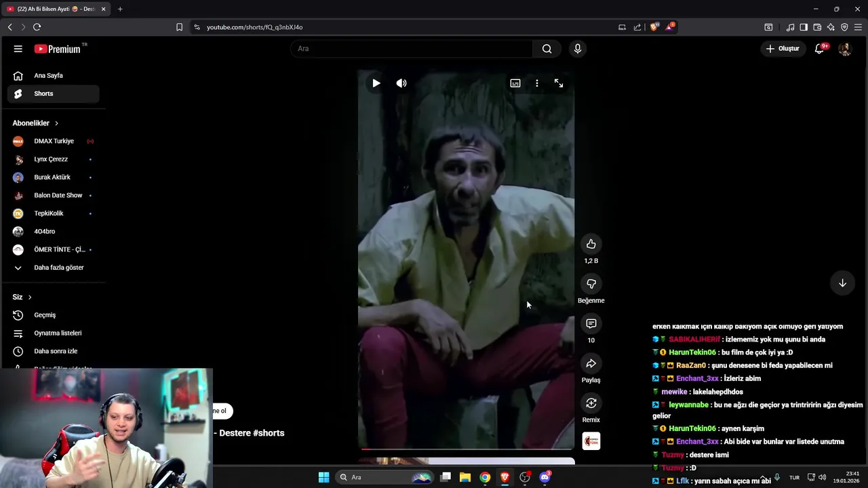
Task: Select Shorts in the sidebar
Action: click(53, 94)
